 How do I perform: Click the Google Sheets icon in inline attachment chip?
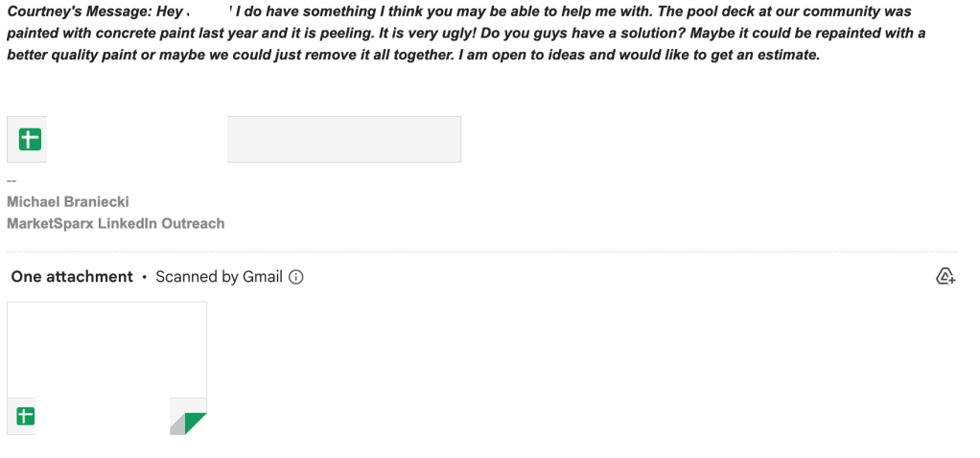click(30, 140)
